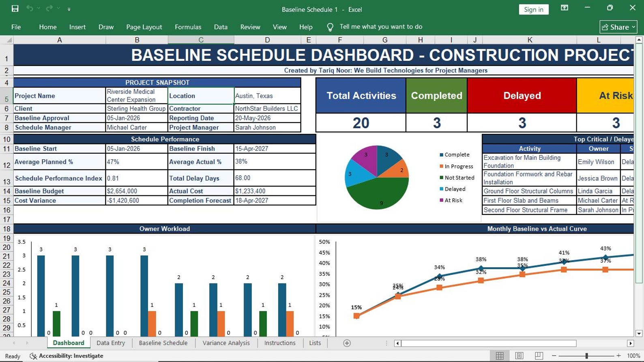
Task: Click the Total Activities card
Action: (361, 96)
